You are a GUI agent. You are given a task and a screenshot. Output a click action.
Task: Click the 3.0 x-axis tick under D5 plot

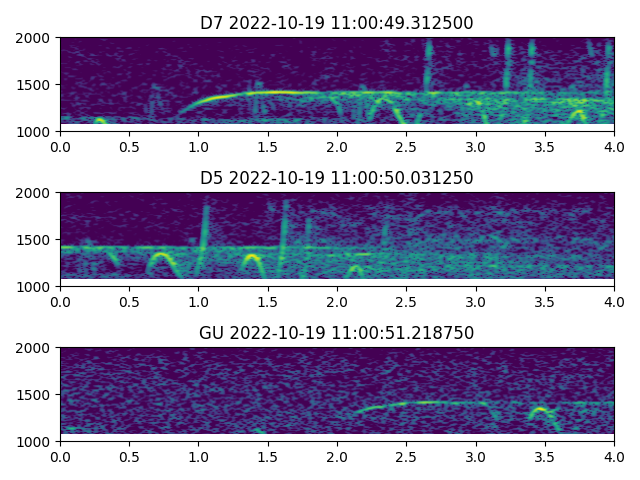click(x=476, y=301)
